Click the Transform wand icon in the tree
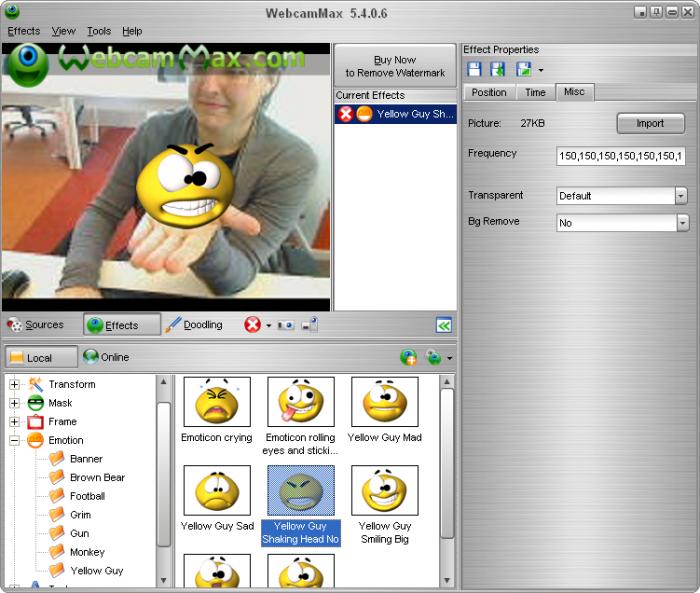 pyautogui.click(x=35, y=384)
